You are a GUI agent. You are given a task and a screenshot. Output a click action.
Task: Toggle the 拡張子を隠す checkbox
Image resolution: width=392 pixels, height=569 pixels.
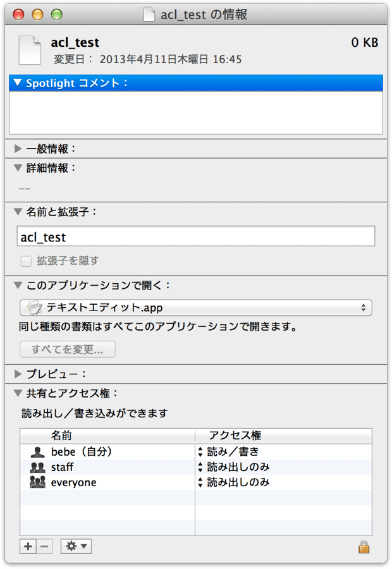point(26,261)
